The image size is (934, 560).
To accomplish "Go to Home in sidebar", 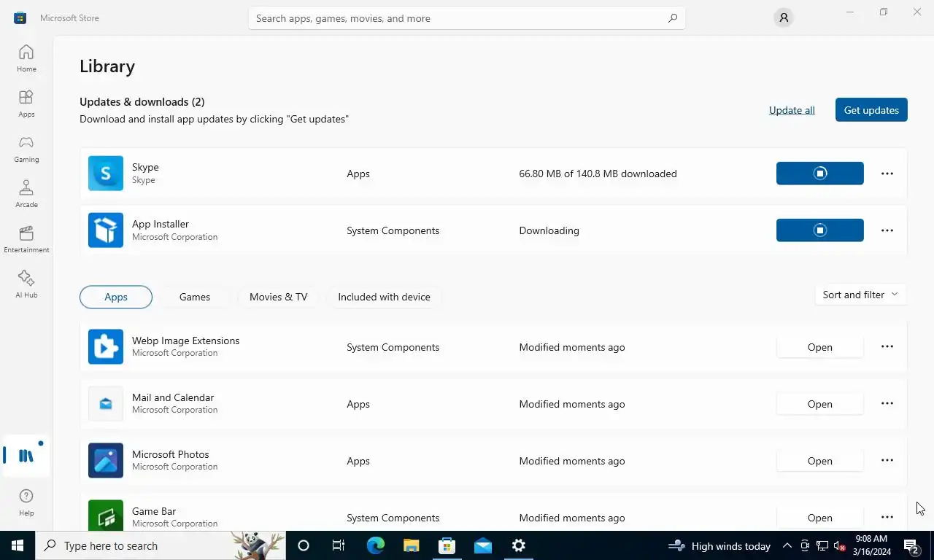I will pos(26,58).
